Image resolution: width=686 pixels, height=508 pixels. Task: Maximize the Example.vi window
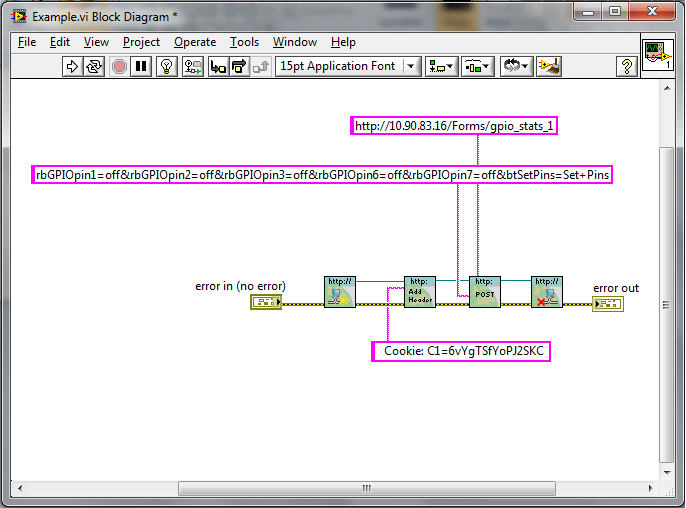tap(615, 12)
